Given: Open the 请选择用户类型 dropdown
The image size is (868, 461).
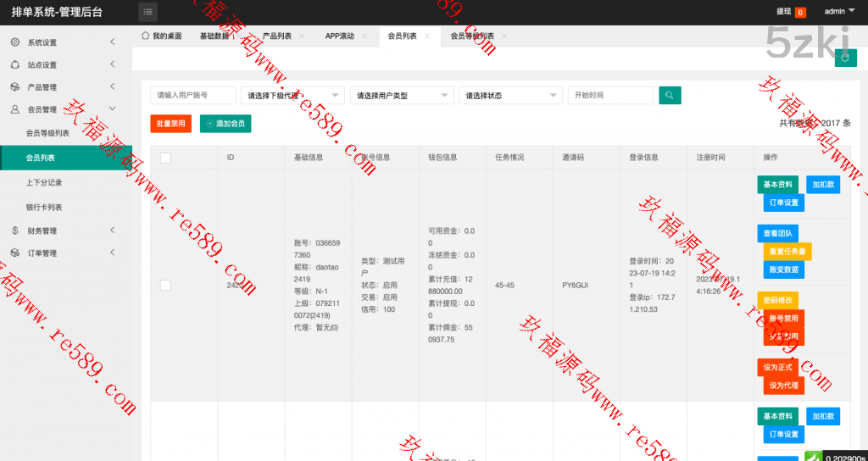Looking at the screenshot, I should 402,96.
